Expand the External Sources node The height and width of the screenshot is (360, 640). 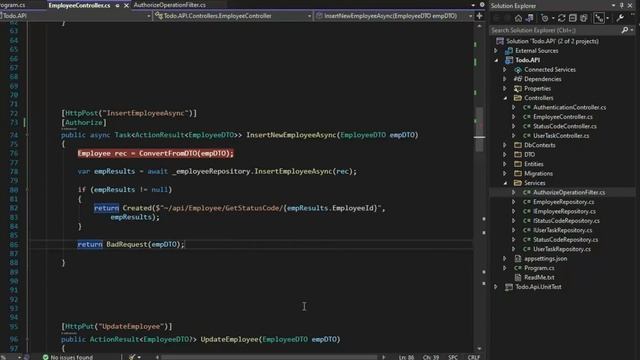[x=496, y=51]
